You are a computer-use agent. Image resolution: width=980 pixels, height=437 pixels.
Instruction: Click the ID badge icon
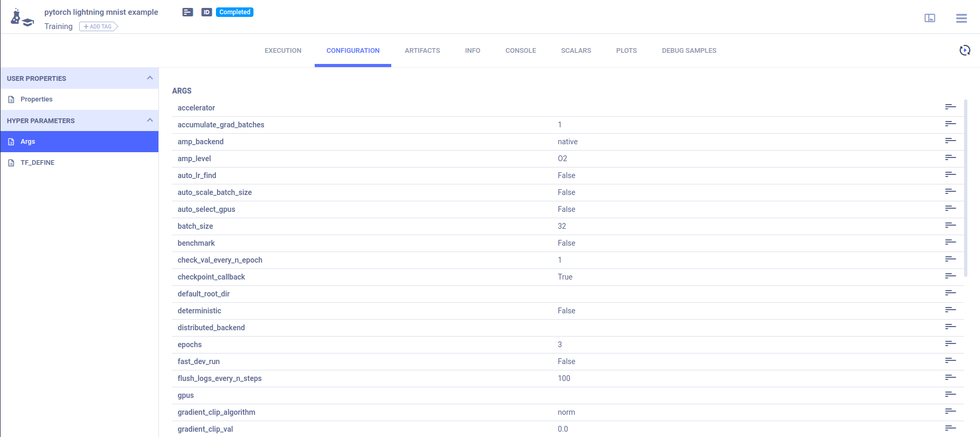206,12
